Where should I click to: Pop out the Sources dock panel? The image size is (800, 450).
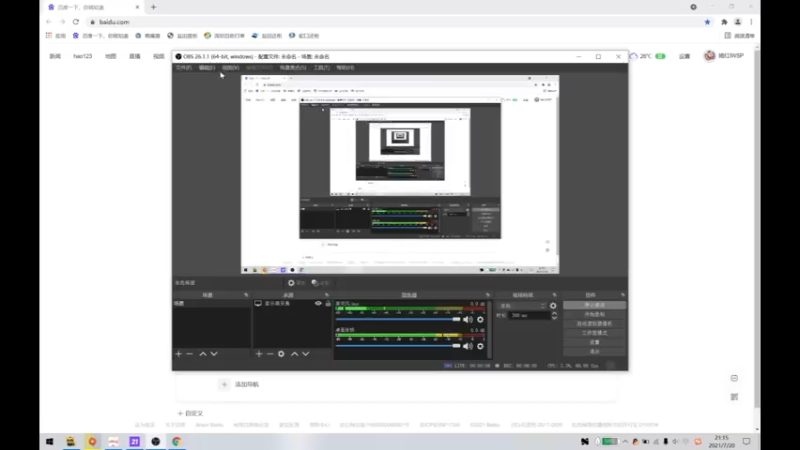[327, 295]
